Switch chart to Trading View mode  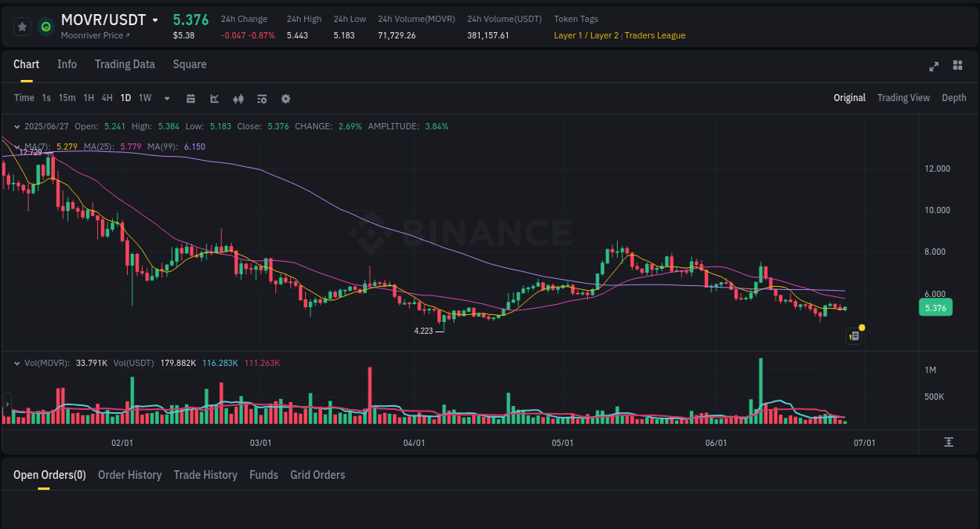903,98
